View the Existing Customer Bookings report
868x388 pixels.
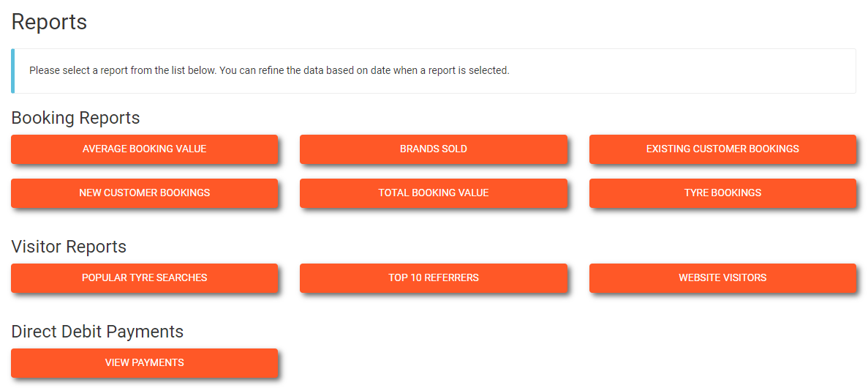point(722,149)
